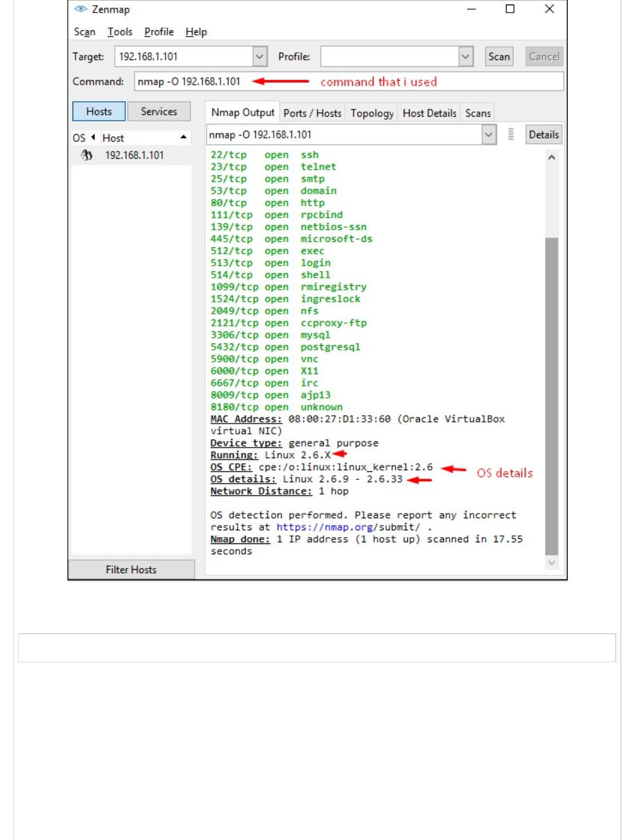Click the Device type label

click(x=246, y=443)
